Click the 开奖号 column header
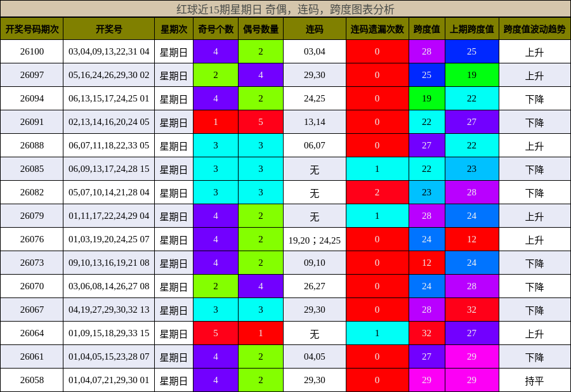Image resolution: width=571 pixels, height=392 pixels. [x=109, y=29]
